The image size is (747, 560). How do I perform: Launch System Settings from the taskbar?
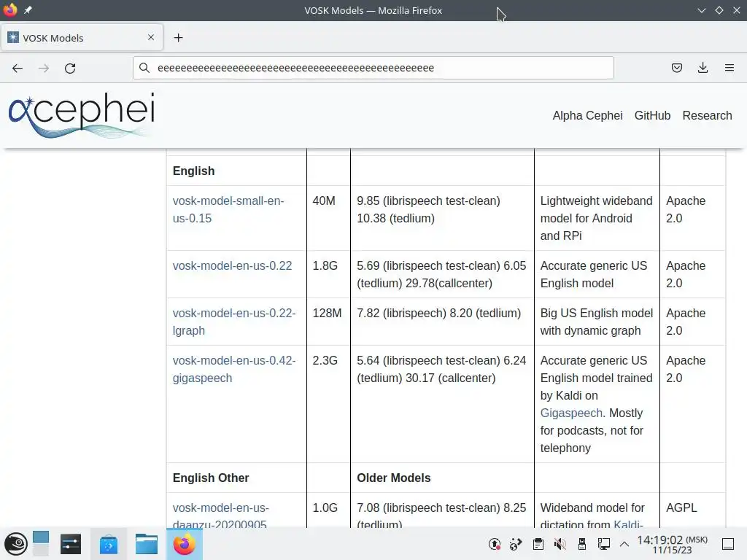[x=71, y=544]
